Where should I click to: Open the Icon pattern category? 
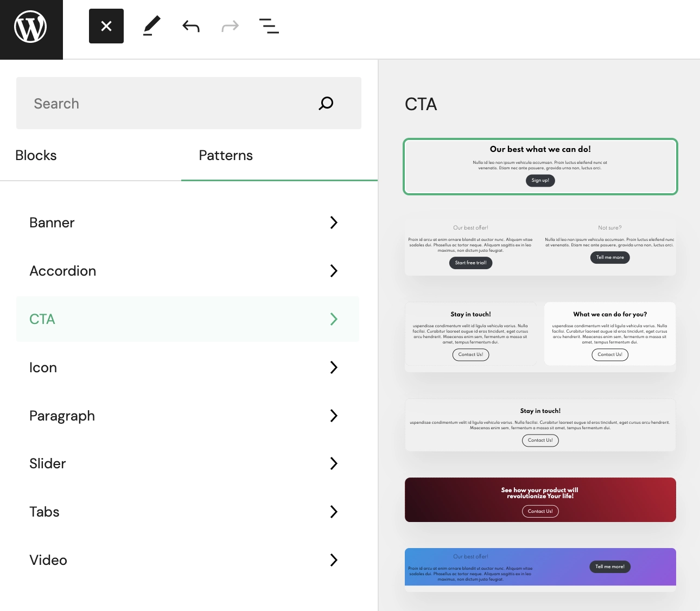coord(188,367)
